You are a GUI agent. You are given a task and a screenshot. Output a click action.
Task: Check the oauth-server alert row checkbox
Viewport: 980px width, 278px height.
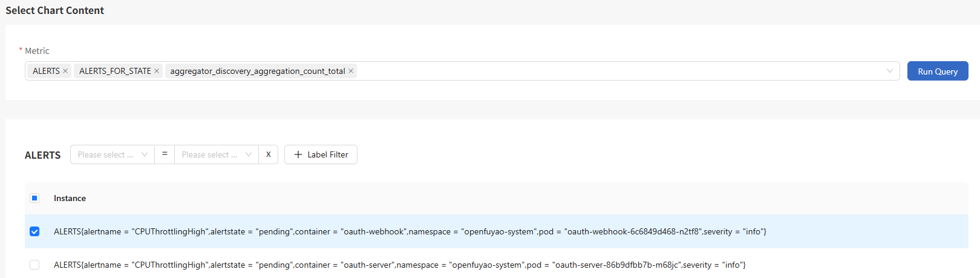click(34, 265)
